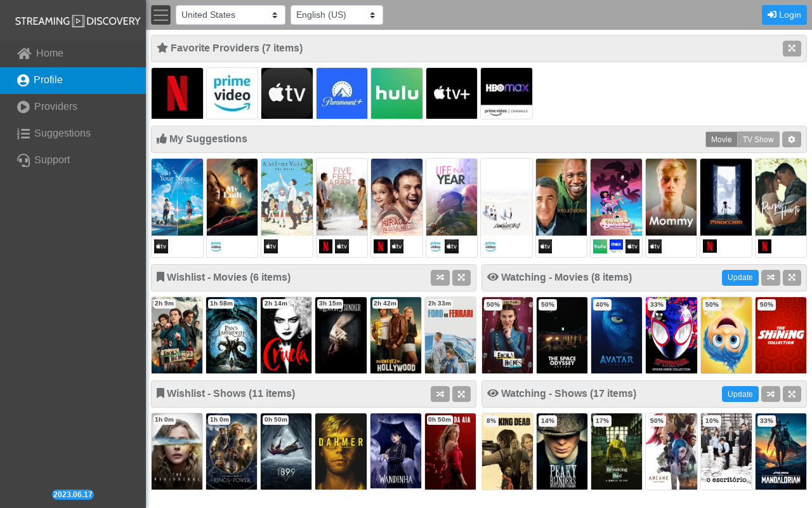Select the Hulu provider tile
Viewport: 812px width, 508px height.
click(x=396, y=93)
